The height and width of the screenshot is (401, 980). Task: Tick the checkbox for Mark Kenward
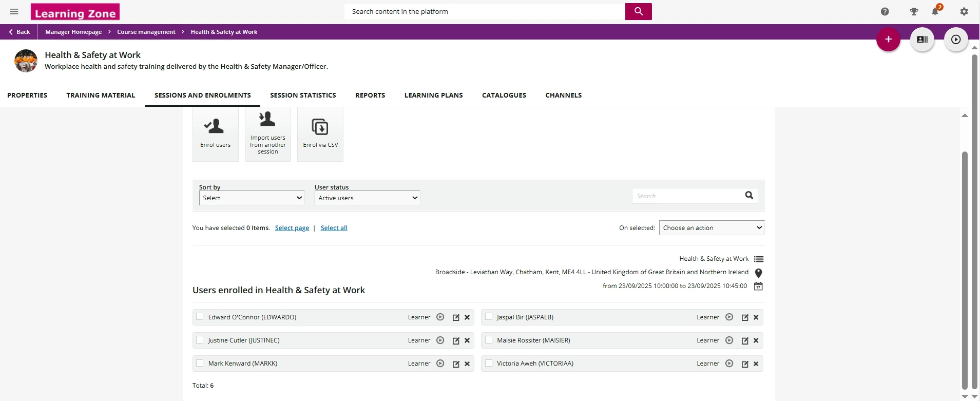pos(200,363)
